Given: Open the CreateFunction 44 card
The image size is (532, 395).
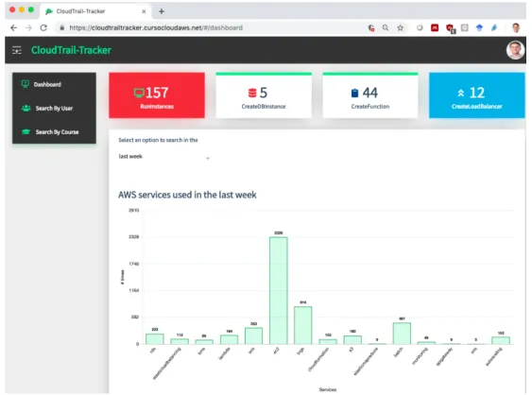Looking at the screenshot, I should (x=370, y=95).
